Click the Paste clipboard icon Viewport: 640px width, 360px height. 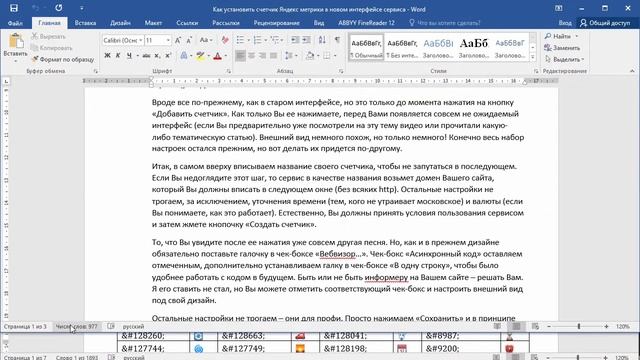coord(16,41)
